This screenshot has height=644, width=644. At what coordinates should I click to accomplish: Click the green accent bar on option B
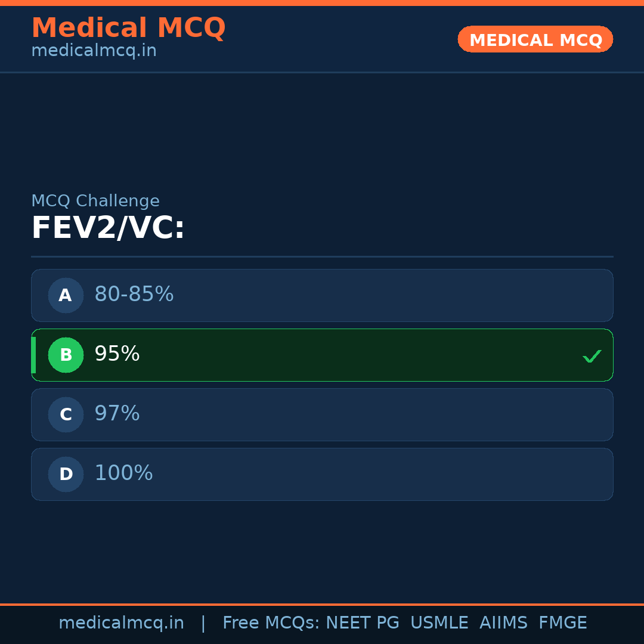point(33,355)
